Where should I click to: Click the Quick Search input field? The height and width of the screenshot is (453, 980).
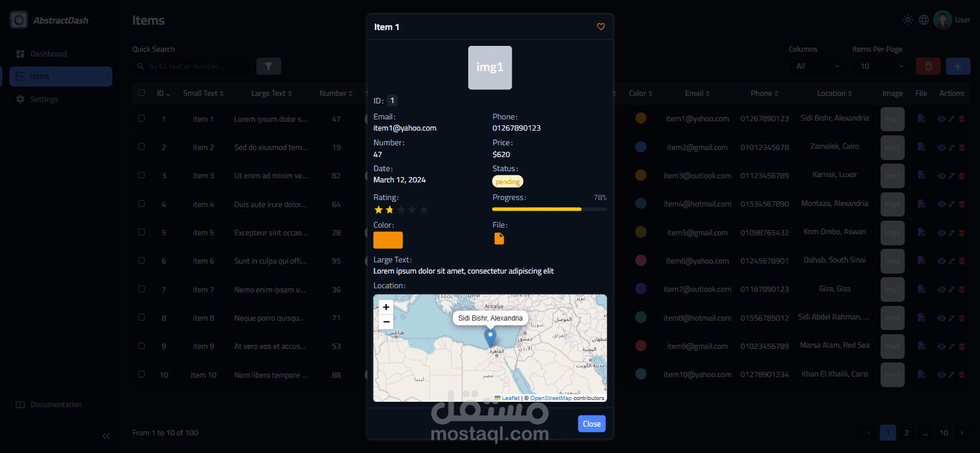click(x=192, y=66)
